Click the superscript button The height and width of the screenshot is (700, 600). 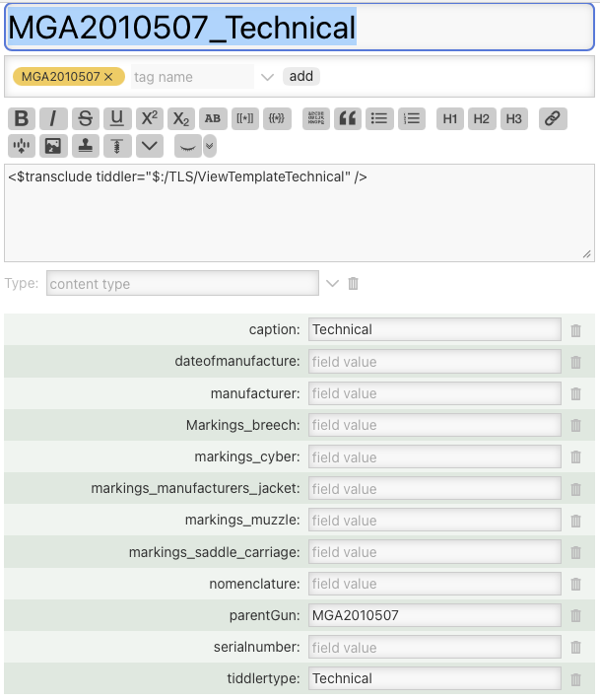coord(149,118)
